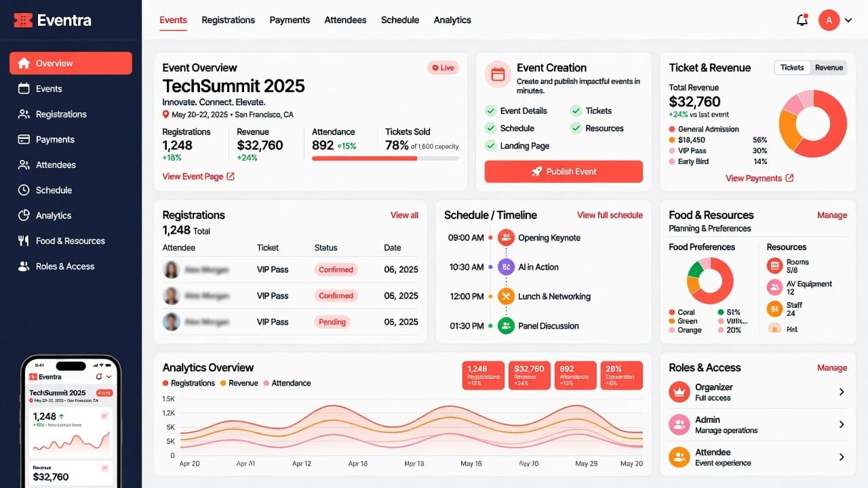Viewport: 868px width, 488px height.
Task: Click the 1,248 Registrations analytics card
Action: pos(483,375)
